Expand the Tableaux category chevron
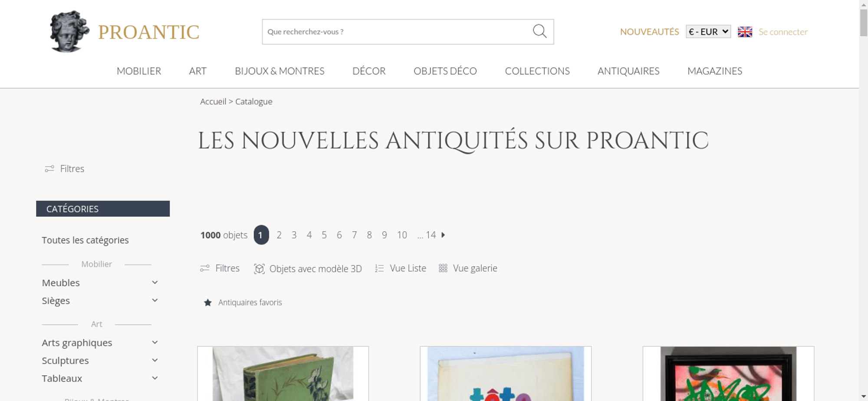The height and width of the screenshot is (401, 868). [155, 378]
